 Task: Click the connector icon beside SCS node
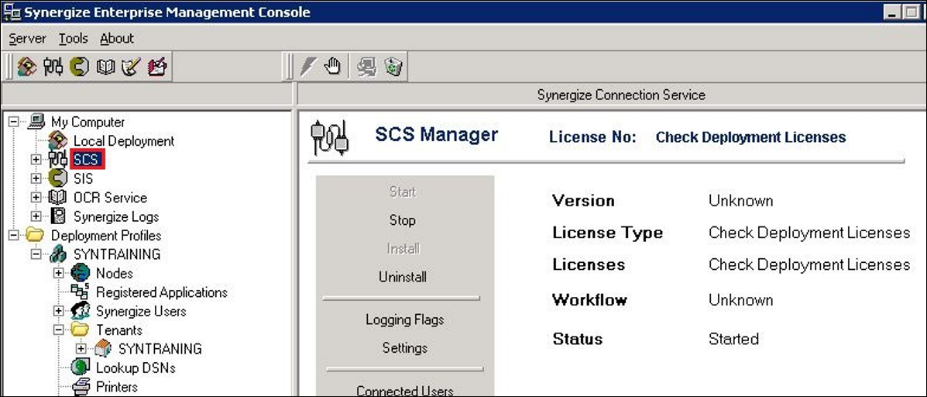tap(58, 160)
